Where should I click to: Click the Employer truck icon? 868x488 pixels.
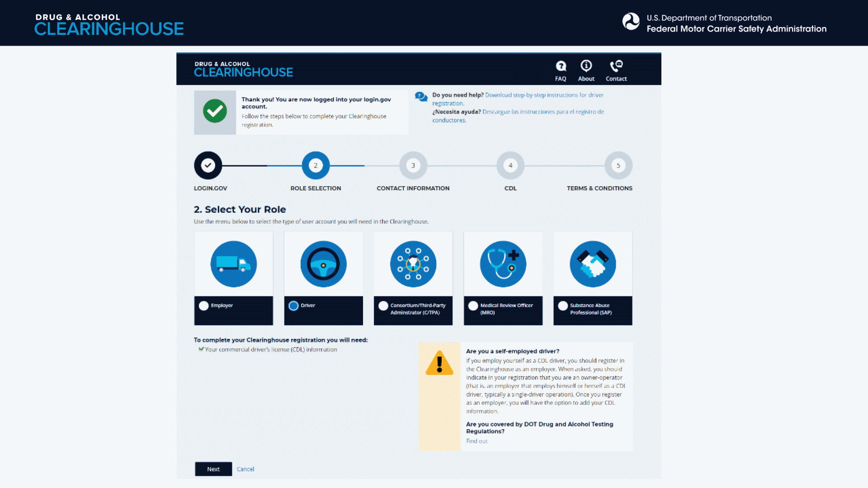(233, 264)
